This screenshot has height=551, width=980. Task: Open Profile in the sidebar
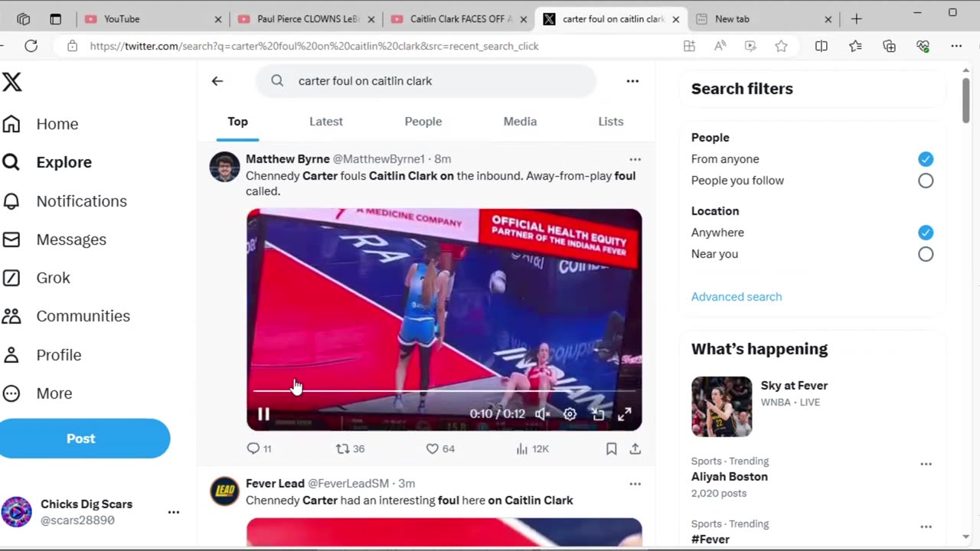point(41,355)
